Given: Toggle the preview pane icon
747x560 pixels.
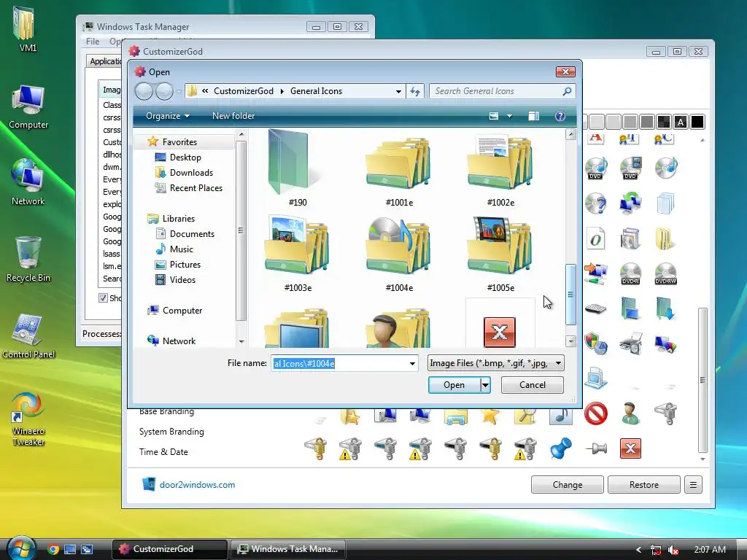Looking at the screenshot, I should (x=533, y=116).
